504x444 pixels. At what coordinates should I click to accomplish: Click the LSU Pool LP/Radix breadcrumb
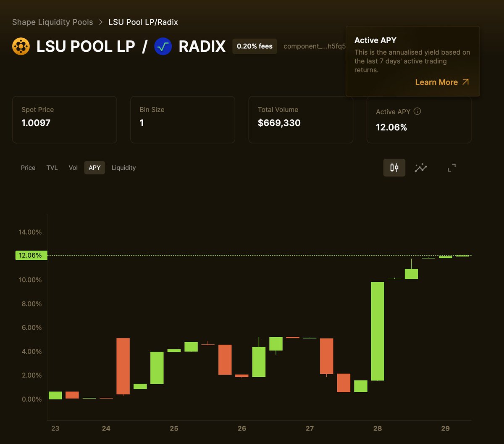[143, 22]
